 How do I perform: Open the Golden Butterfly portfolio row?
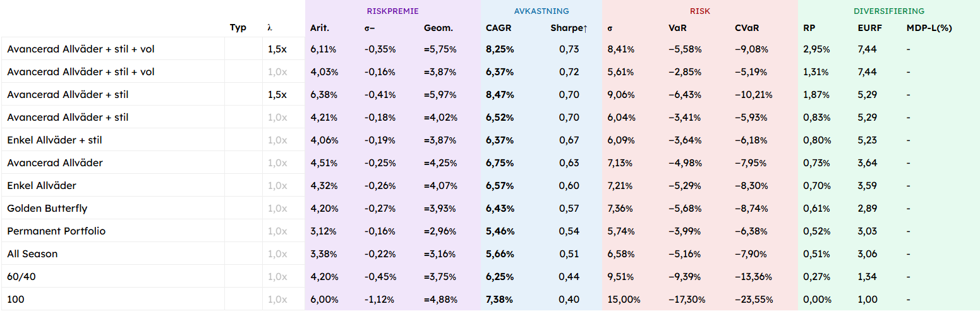[47, 209]
